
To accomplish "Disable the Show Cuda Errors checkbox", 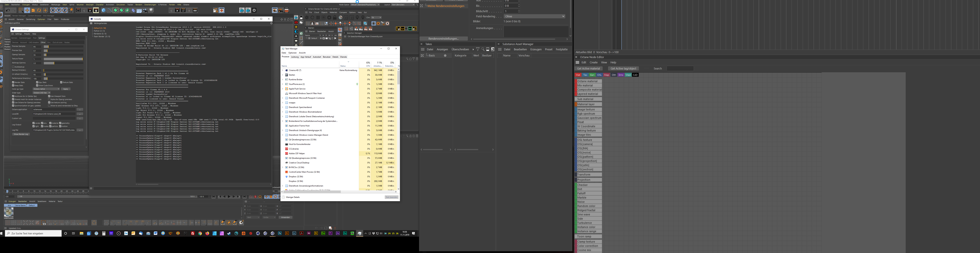I will tap(37, 85).
